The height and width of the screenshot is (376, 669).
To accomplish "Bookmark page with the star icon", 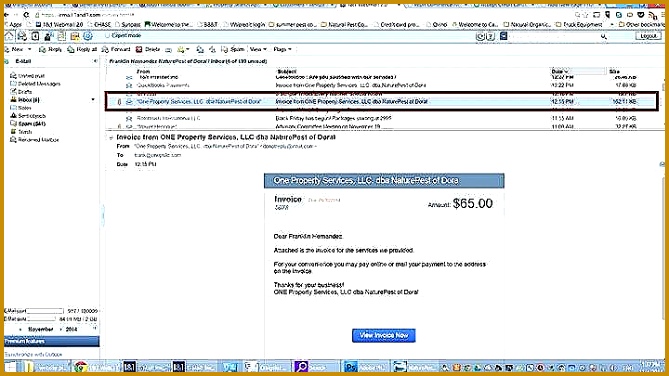I will pos(585,15).
